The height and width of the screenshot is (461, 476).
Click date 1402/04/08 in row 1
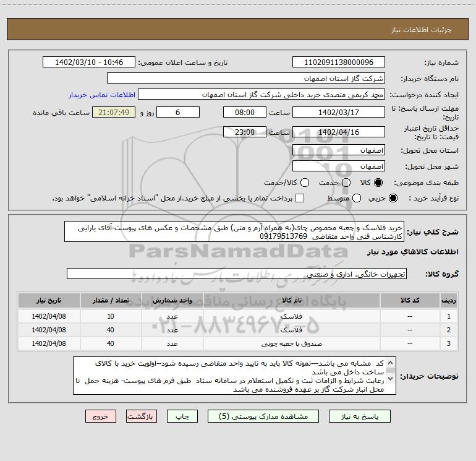coord(49,316)
